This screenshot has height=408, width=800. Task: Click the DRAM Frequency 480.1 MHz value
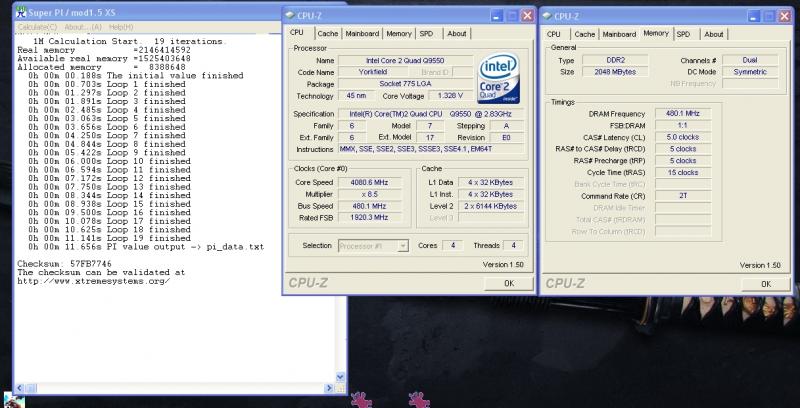[683, 113]
